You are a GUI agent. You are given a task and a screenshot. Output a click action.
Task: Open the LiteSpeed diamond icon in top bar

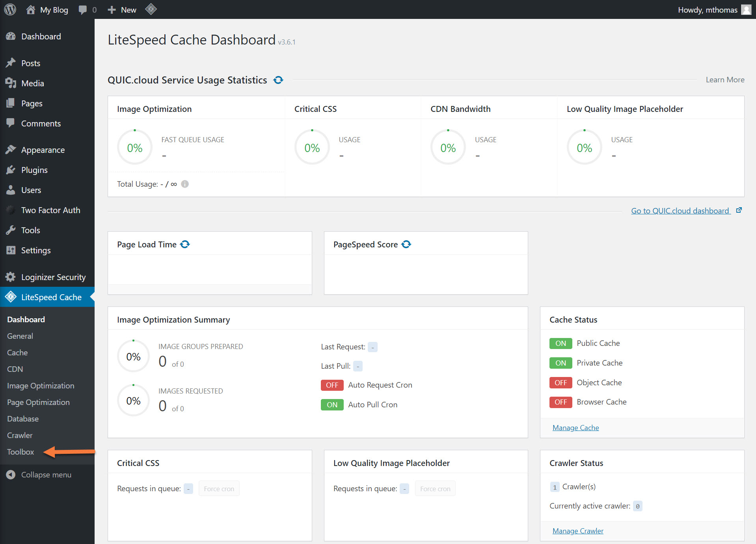pyautogui.click(x=151, y=9)
